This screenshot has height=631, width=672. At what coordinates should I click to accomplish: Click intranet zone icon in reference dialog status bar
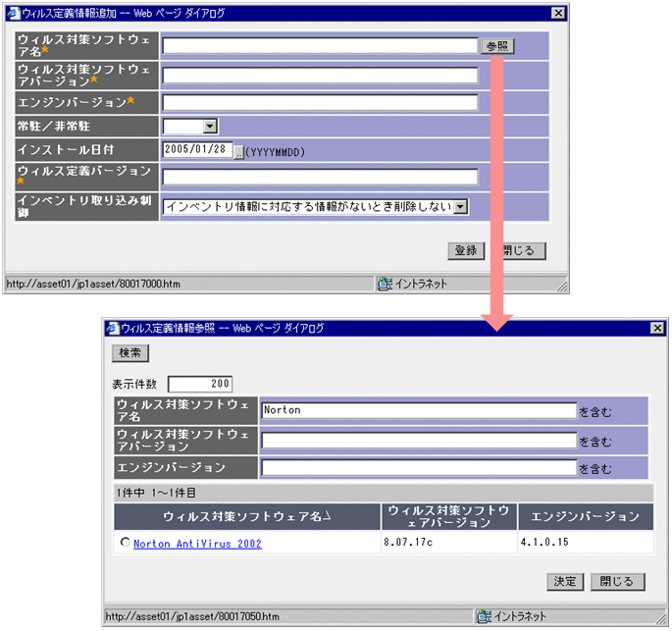[x=485, y=616]
